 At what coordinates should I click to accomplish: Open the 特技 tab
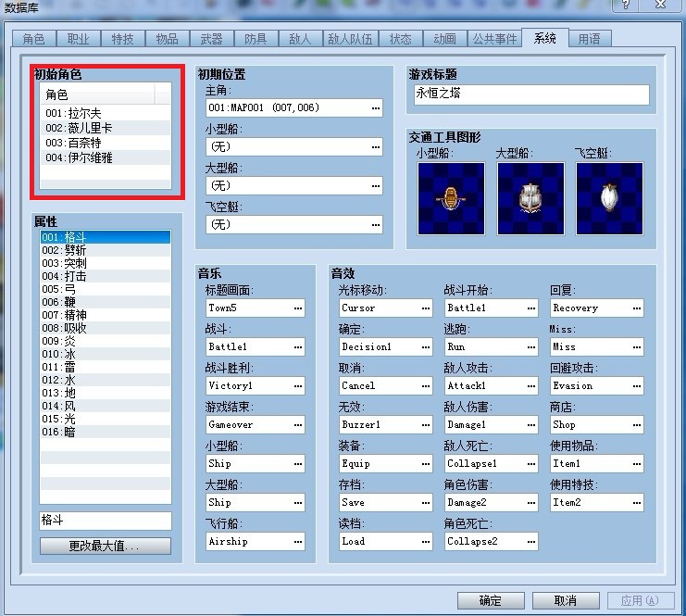pyautogui.click(x=122, y=39)
